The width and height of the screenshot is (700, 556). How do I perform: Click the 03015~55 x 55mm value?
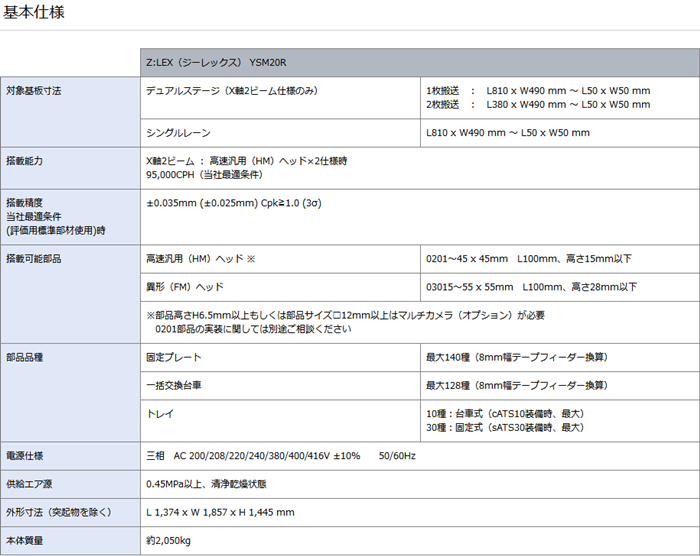(x=531, y=287)
